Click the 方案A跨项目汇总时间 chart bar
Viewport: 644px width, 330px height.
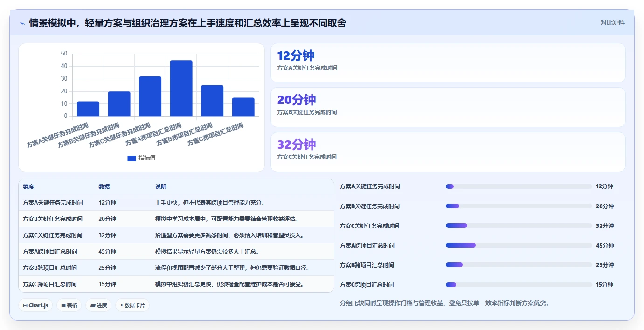click(x=181, y=88)
